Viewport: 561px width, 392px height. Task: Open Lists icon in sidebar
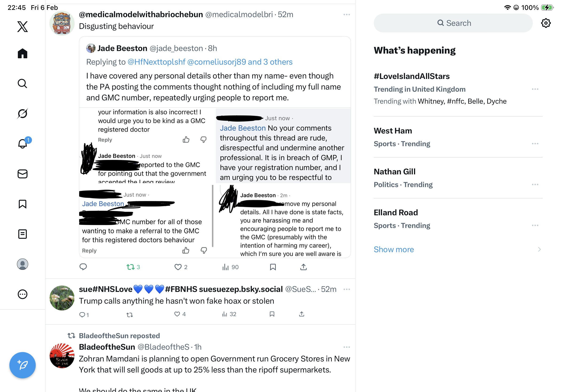tap(23, 234)
